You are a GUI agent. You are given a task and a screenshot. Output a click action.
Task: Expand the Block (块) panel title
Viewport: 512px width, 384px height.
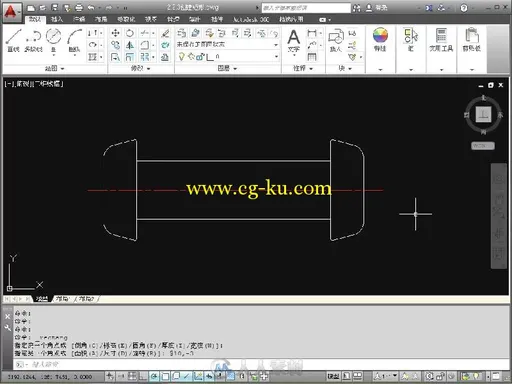point(345,68)
